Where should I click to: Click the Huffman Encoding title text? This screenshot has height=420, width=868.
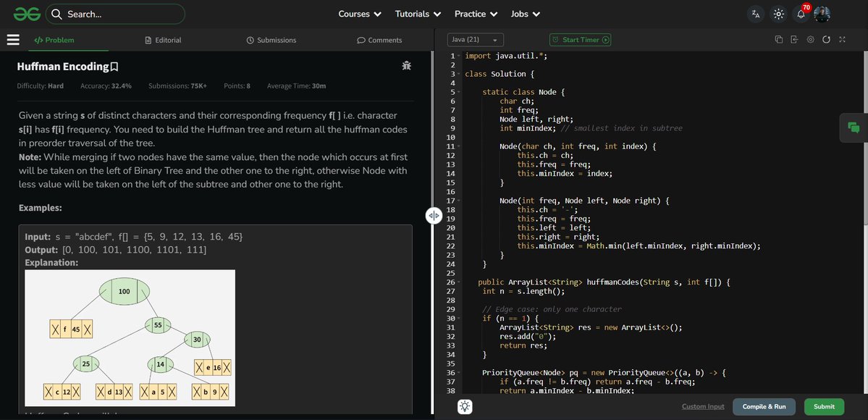tap(63, 67)
